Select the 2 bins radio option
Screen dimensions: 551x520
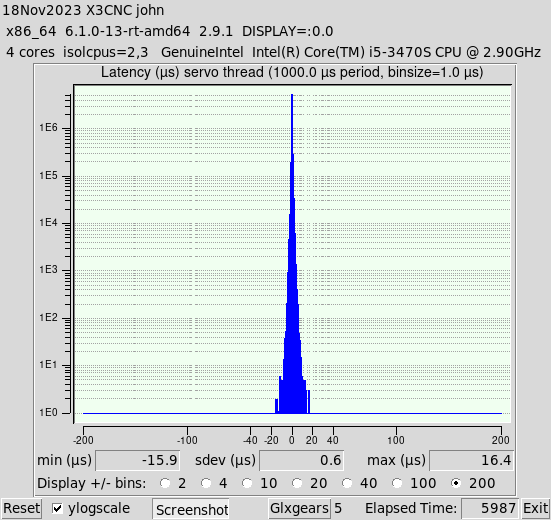pos(165,483)
